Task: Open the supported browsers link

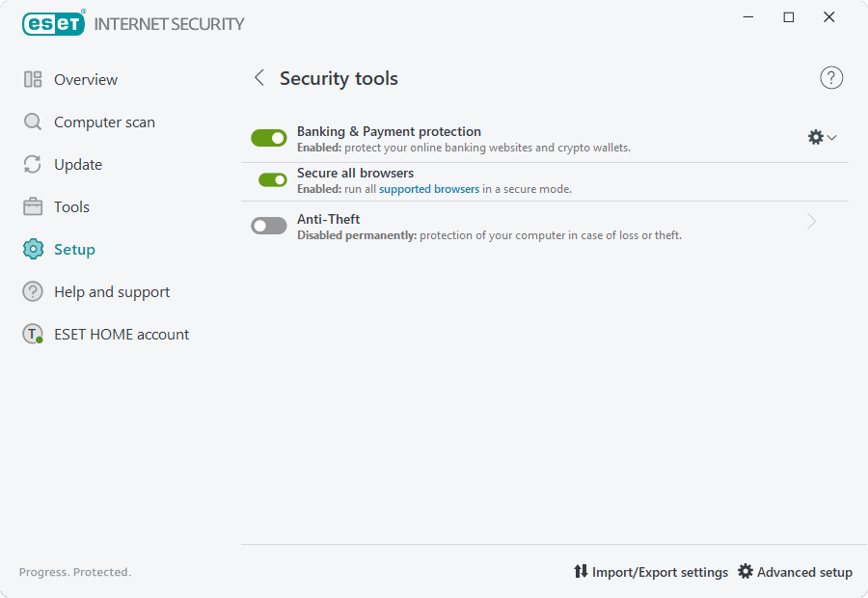Action: [429, 189]
